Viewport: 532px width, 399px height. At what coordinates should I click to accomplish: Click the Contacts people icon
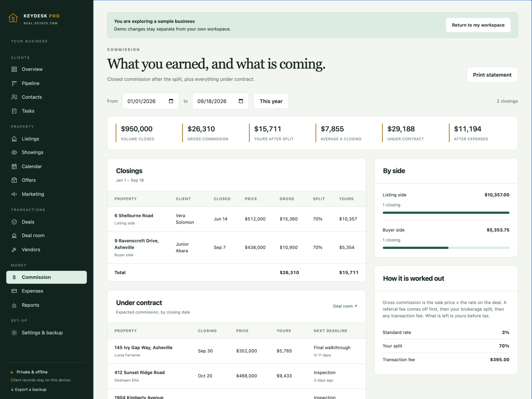tap(14, 97)
